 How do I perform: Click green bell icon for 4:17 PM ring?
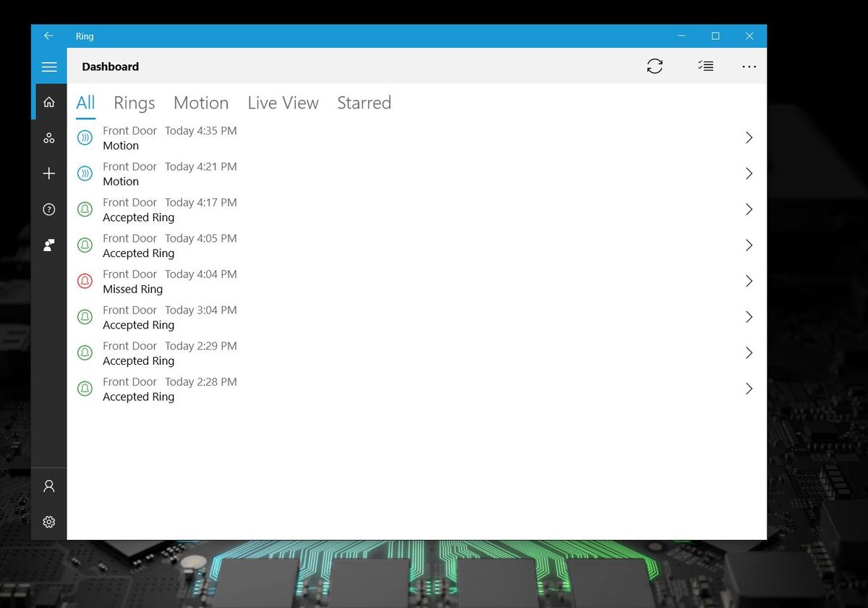click(x=85, y=209)
